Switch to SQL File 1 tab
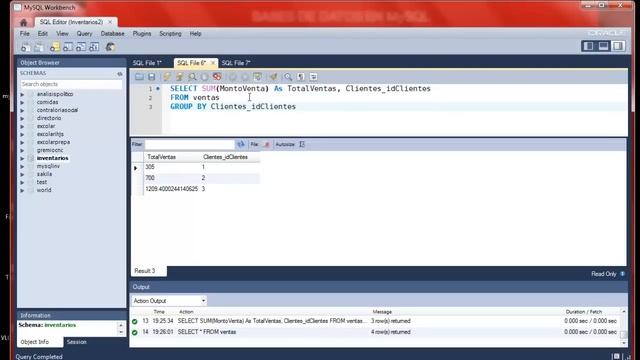This screenshot has width=640, height=360. click(147, 63)
